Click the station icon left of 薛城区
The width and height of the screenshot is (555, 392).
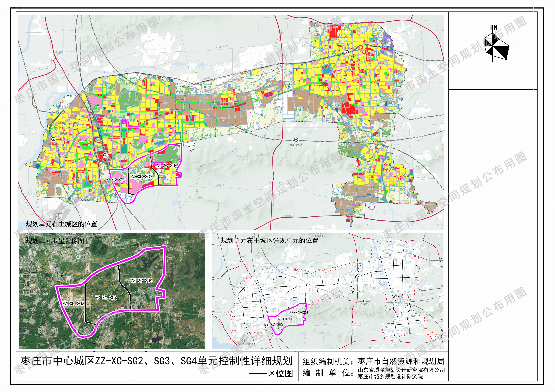pos(53,139)
